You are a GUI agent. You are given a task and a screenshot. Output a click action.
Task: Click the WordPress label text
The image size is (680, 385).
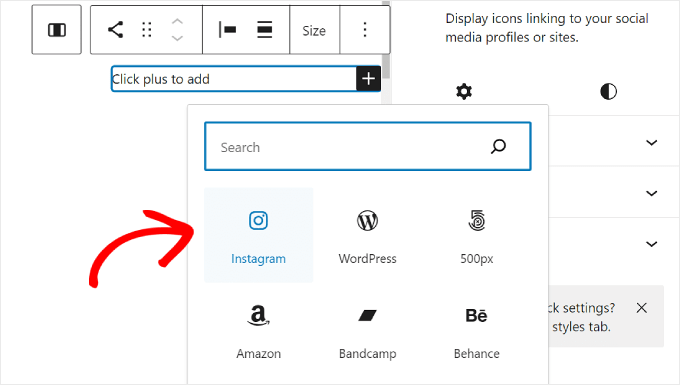(367, 259)
